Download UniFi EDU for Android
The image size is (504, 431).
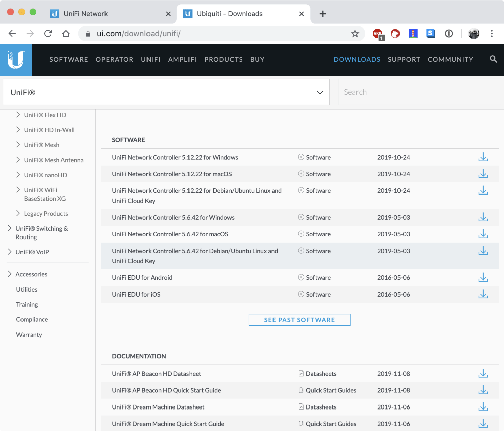[483, 277]
